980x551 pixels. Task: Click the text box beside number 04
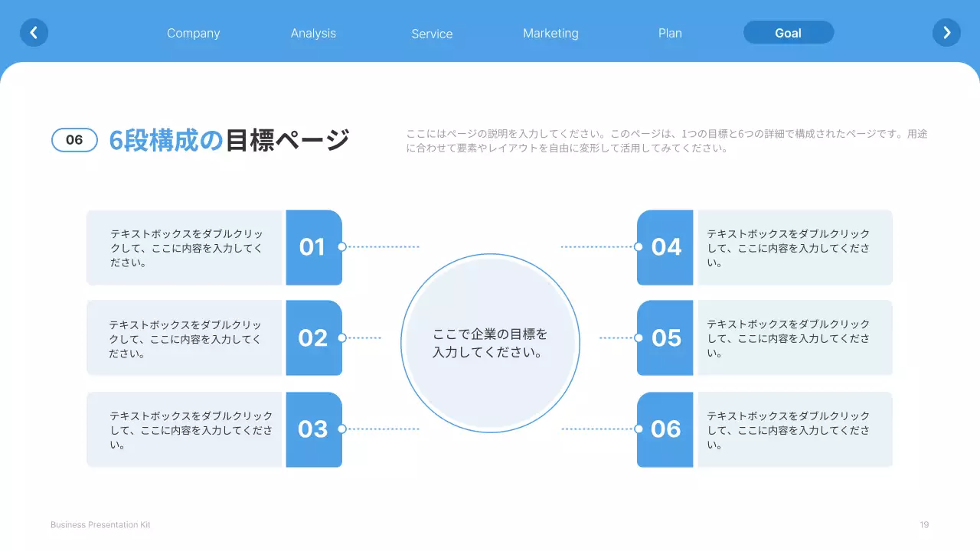(795, 247)
